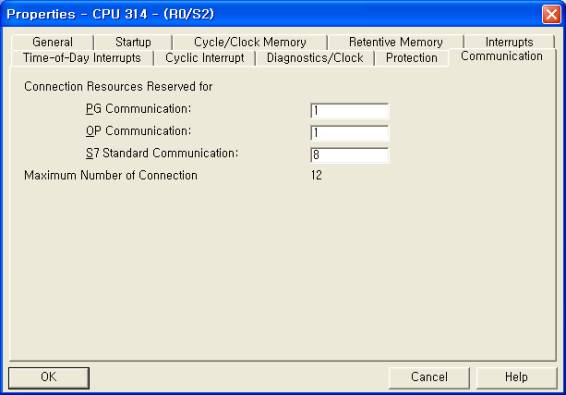
Task: Click the Cancel button
Action: (x=429, y=378)
